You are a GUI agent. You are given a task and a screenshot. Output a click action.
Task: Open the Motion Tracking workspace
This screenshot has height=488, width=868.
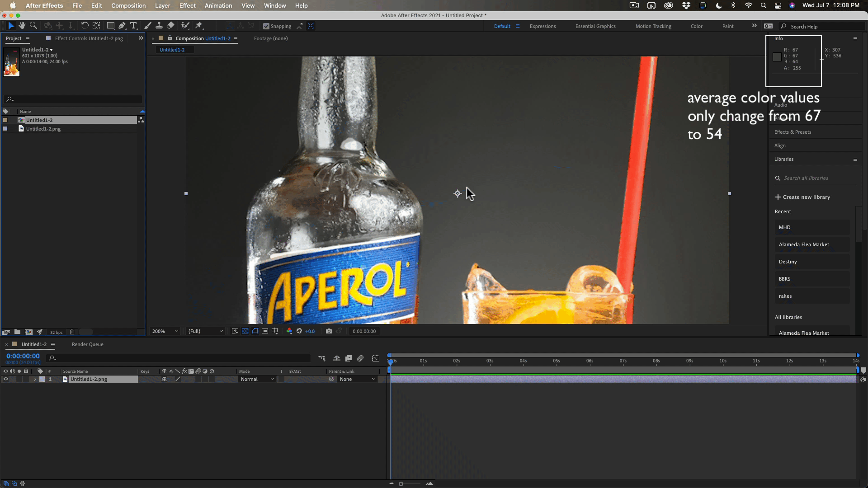[653, 26]
